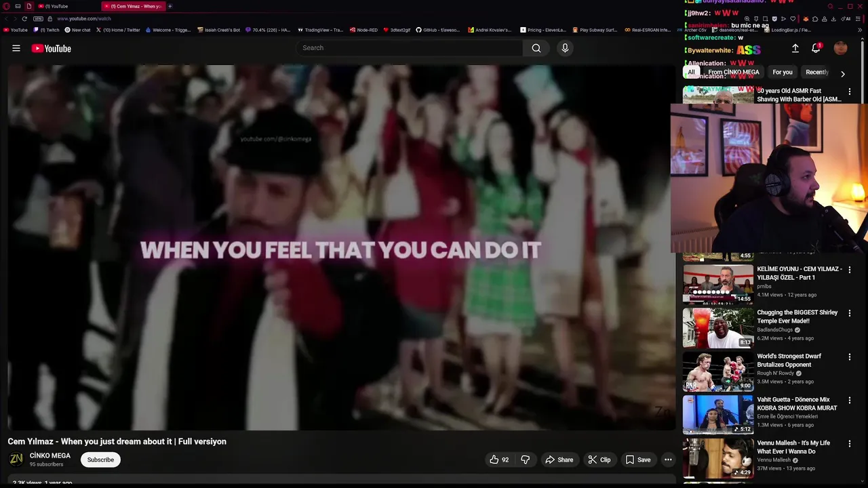Screen dimensions: 868x488
Task: Open the VPN badge in address bar
Action: coord(38,18)
